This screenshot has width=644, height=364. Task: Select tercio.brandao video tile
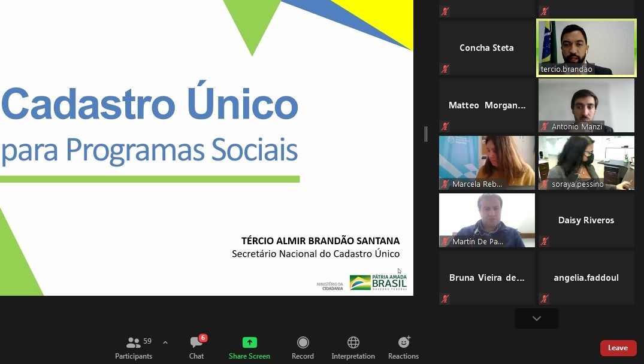[586, 48]
